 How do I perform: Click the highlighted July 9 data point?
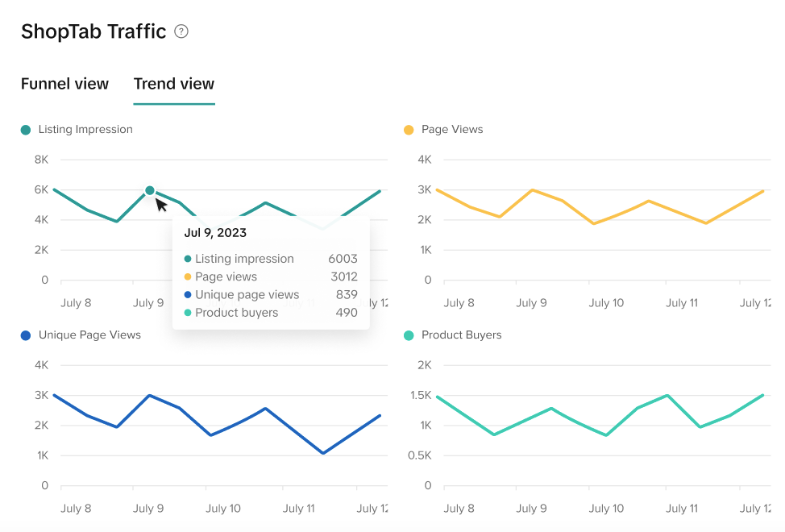pos(150,190)
